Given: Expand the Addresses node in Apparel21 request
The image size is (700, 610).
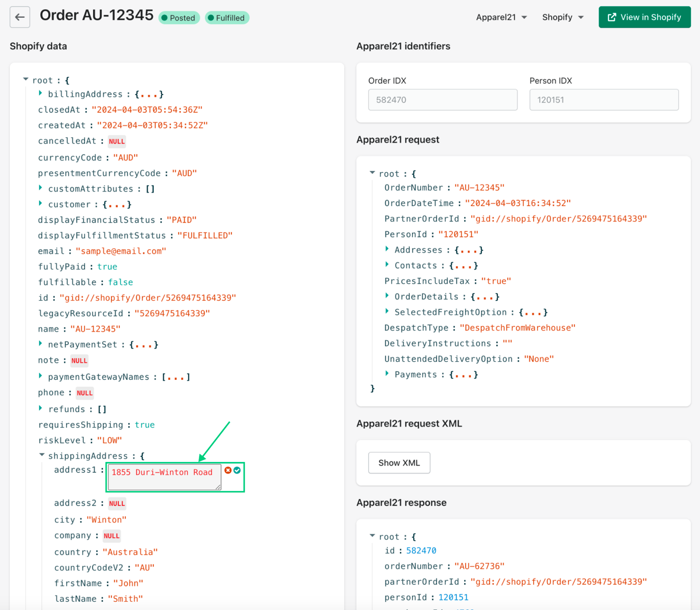Looking at the screenshot, I should 387,249.
